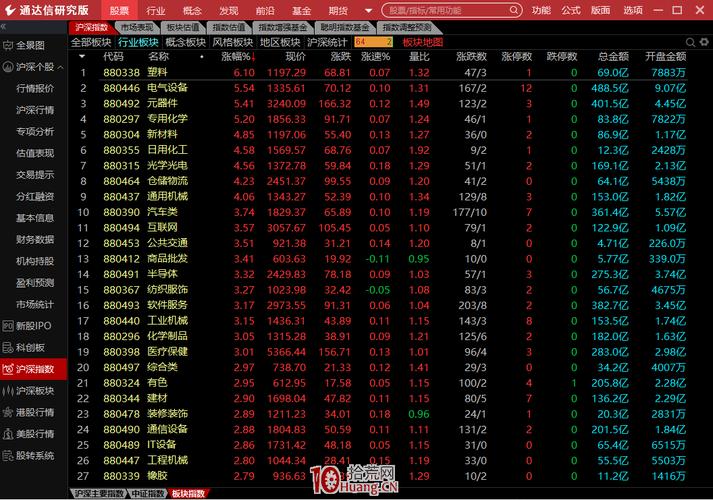Image resolution: width=713 pixels, height=500 pixels.
Task: Select the 科创板 icon in sidebar
Action: click(8, 348)
